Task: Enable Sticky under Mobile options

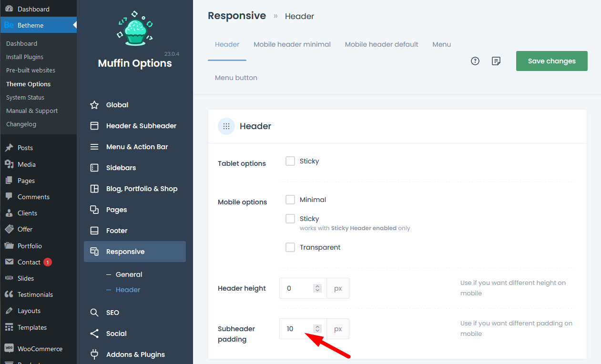Action: click(x=290, y=219)
